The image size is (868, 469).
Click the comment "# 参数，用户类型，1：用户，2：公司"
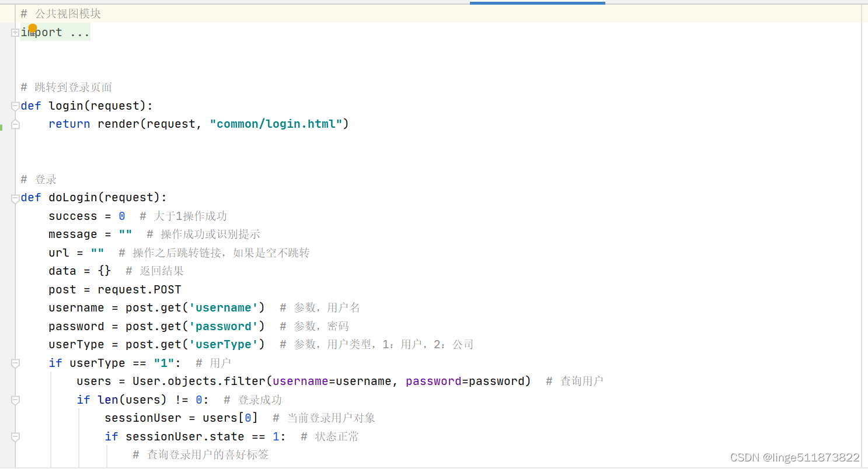coord(377,344)
